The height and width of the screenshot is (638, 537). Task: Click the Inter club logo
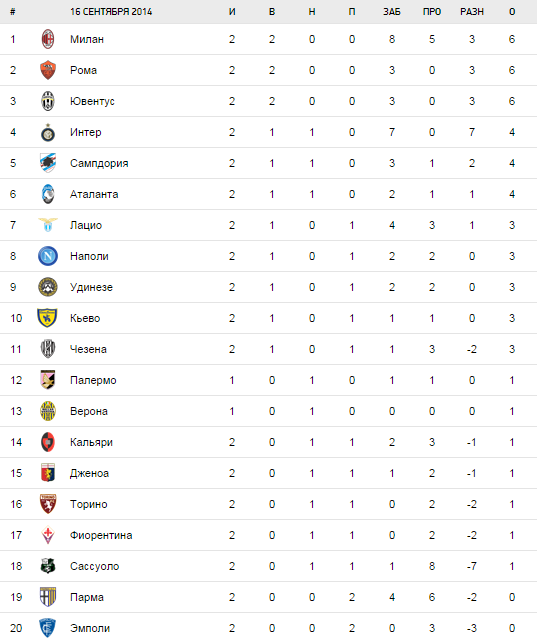tap(48, 132)
